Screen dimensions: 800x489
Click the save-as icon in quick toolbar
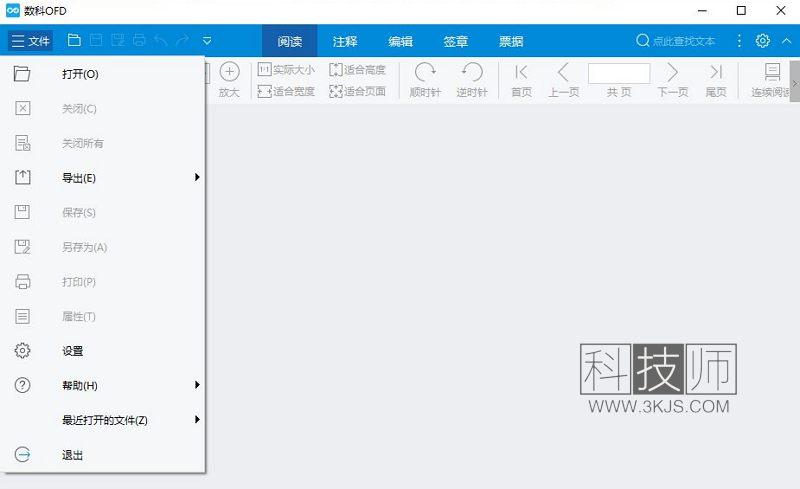point(118,40)
